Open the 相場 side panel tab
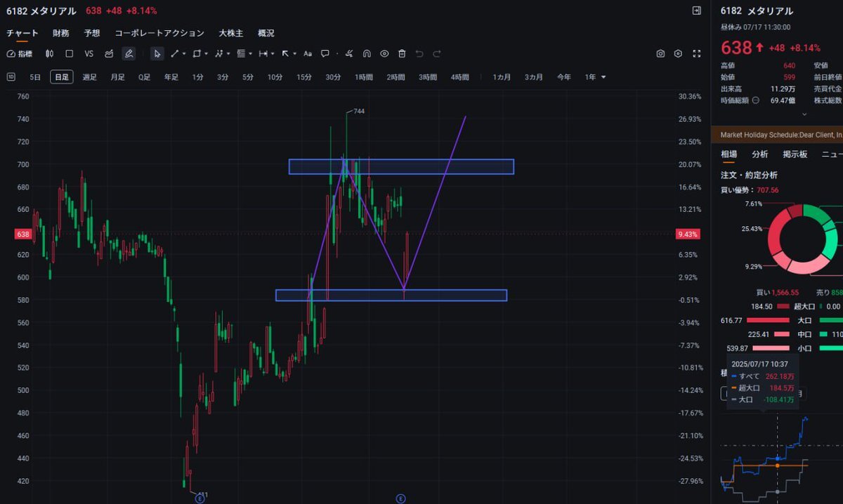This screenshot has height=504, width=843. coord(729,154)
